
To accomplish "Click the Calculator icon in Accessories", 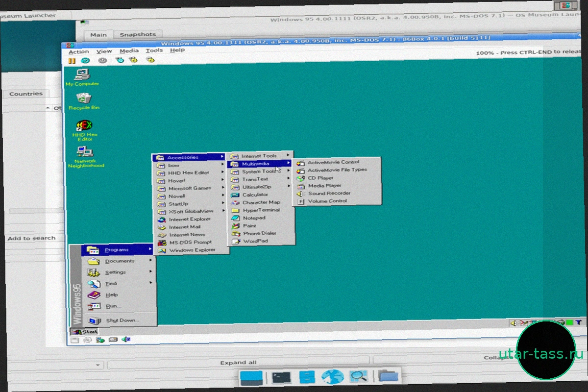I will point(235,195).
